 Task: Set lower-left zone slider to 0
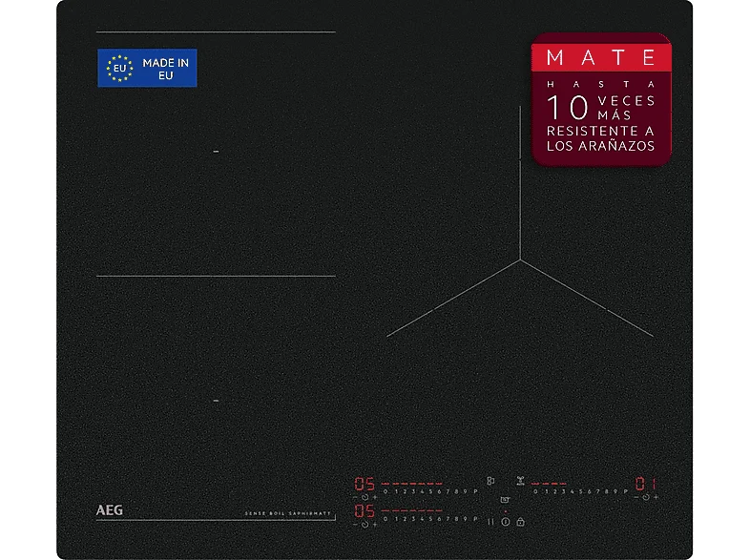click(385, 519)
